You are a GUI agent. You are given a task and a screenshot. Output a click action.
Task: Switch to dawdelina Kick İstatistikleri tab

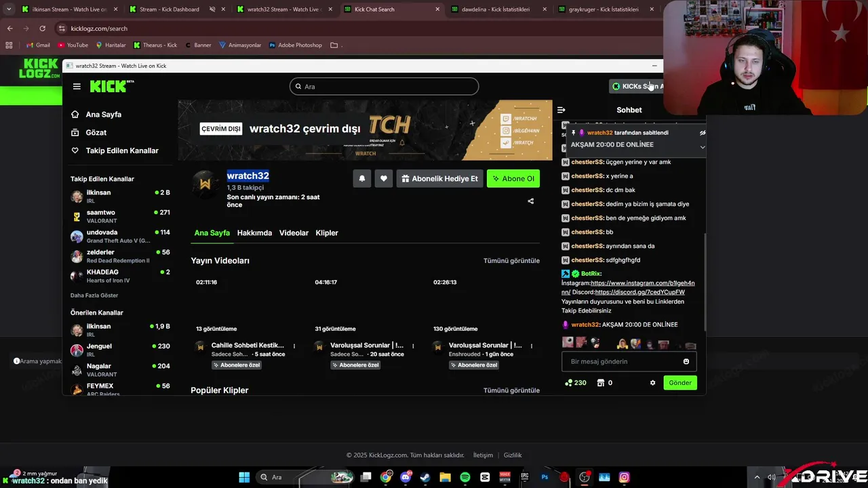click(x=496, y=9)
